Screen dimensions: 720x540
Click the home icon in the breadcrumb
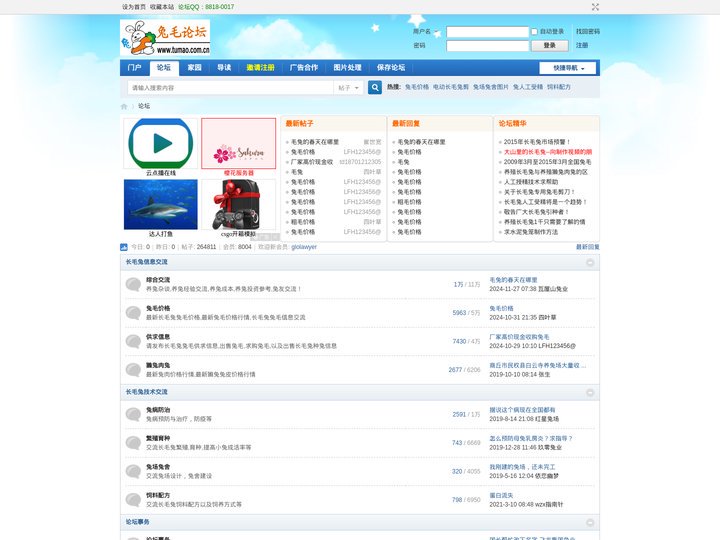pyautogui.click(x=124, y=106)
